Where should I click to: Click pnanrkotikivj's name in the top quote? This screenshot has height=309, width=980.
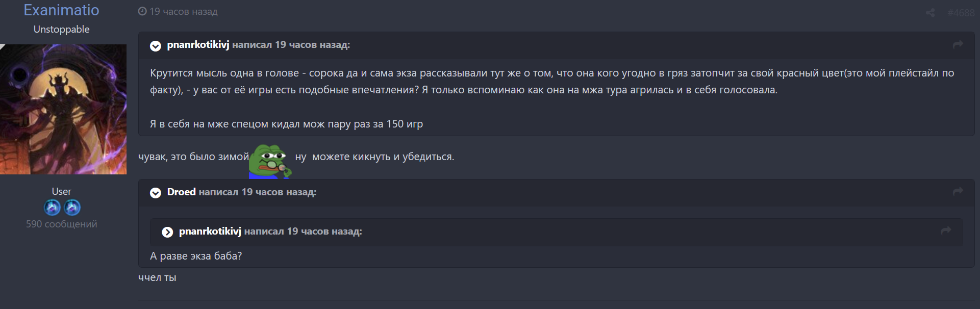[198, 45]
